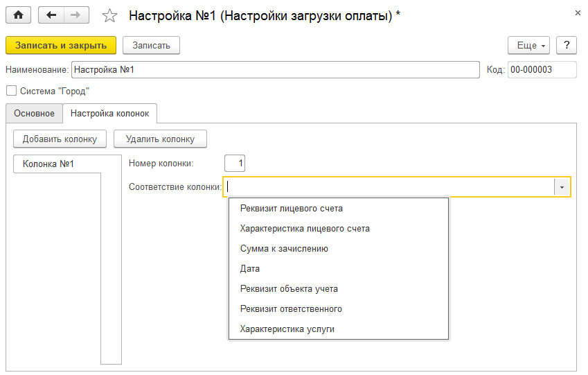Navigate forward with the right arrow

[x=76, y=15]
